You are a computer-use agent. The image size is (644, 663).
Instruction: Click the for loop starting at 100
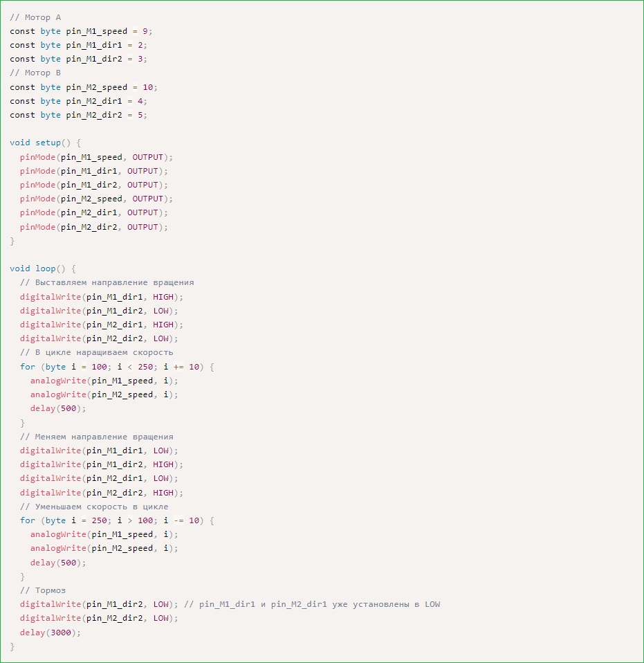[117, 367]
